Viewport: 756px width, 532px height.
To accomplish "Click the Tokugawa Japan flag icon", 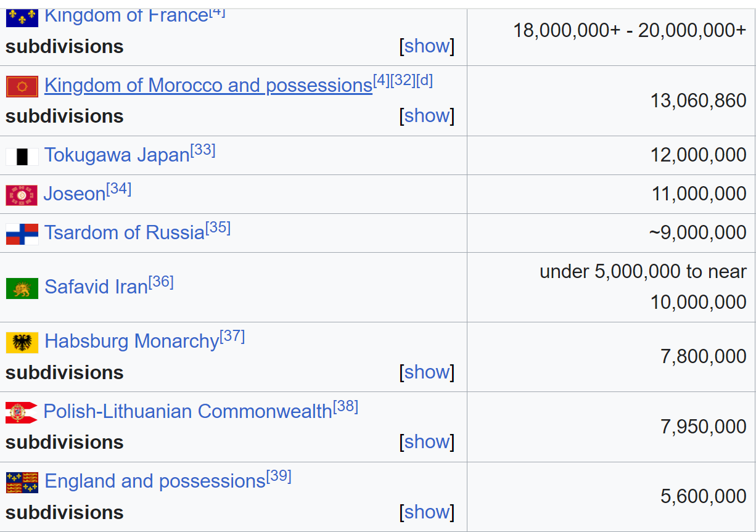I will [x=22, y=157].
